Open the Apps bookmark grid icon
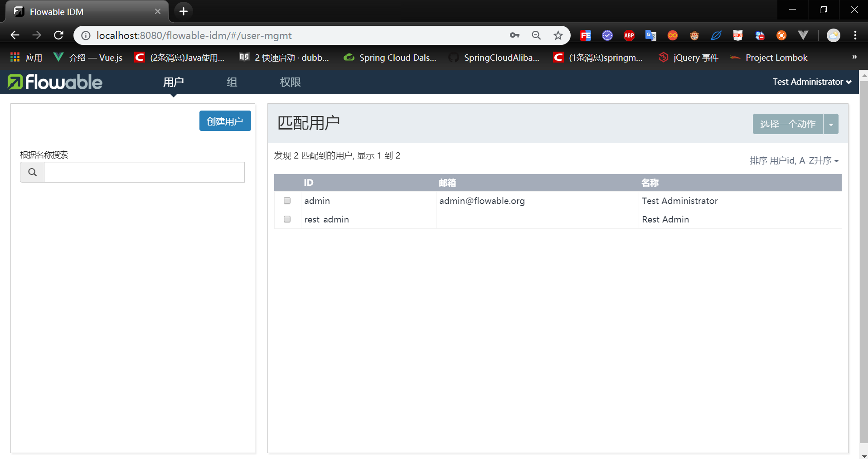 point(15,57)
